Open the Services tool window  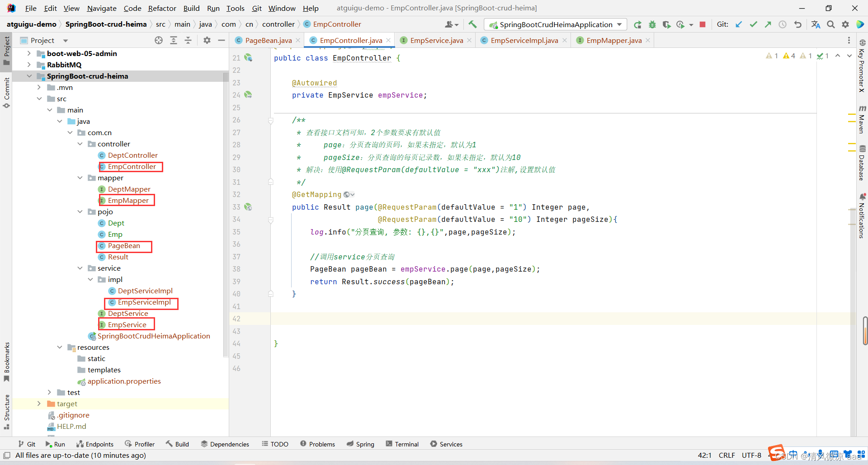[446, 444]
